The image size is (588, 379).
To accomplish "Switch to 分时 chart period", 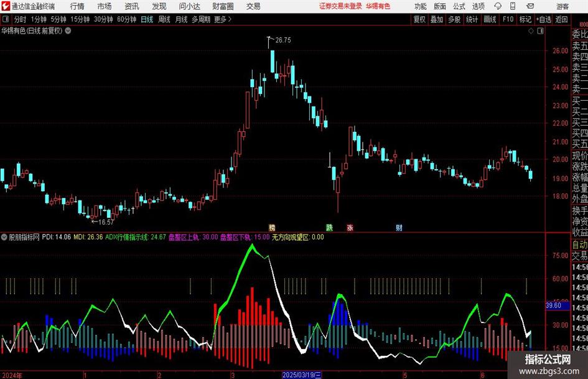I will point(21,19).
